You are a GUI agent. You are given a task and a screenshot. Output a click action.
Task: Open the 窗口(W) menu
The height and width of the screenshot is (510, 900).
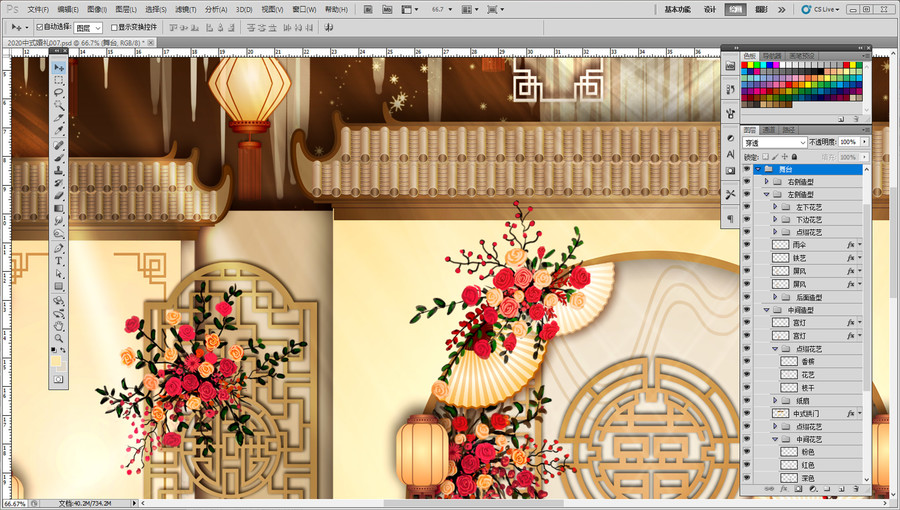(304, 10)
